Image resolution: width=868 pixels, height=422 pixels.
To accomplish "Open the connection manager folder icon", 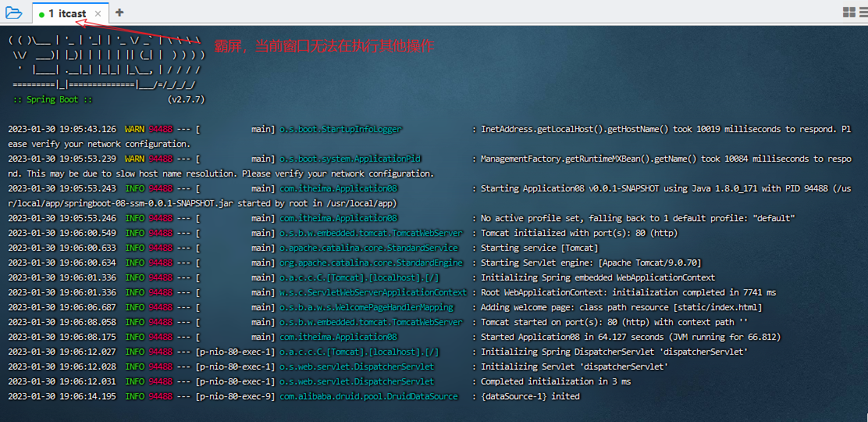I will (14, 12).
